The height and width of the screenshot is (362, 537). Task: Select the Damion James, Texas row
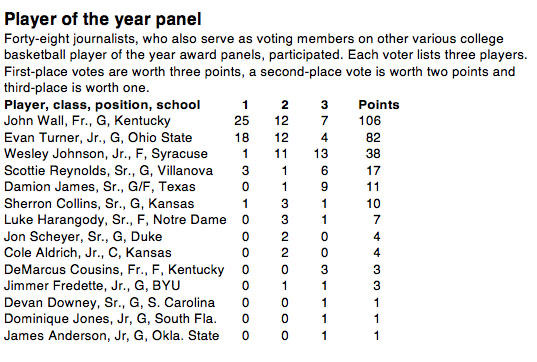coord(192,187)
